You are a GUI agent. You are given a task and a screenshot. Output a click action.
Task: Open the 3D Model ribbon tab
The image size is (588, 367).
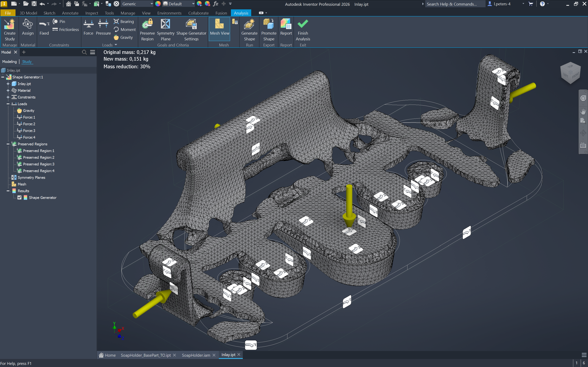pyautogui.click(x=28, y=13)
